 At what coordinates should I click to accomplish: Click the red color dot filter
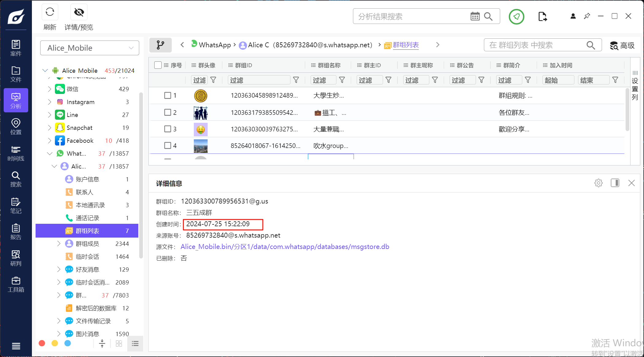click(42, 343)
